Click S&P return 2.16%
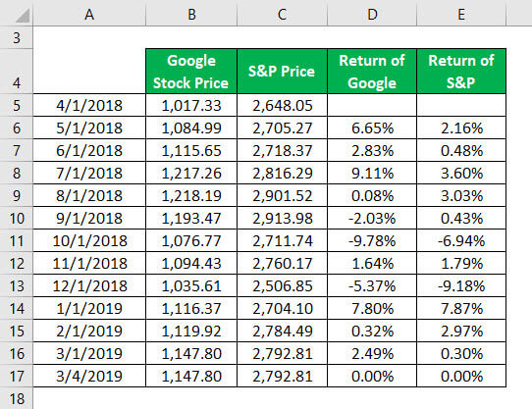This screenshot has width=532, height=409. (x=461, y=128)
